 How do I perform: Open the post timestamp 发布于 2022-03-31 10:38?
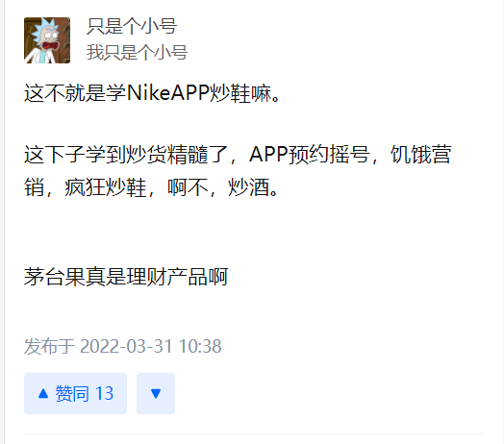click(x=123, y=346)
